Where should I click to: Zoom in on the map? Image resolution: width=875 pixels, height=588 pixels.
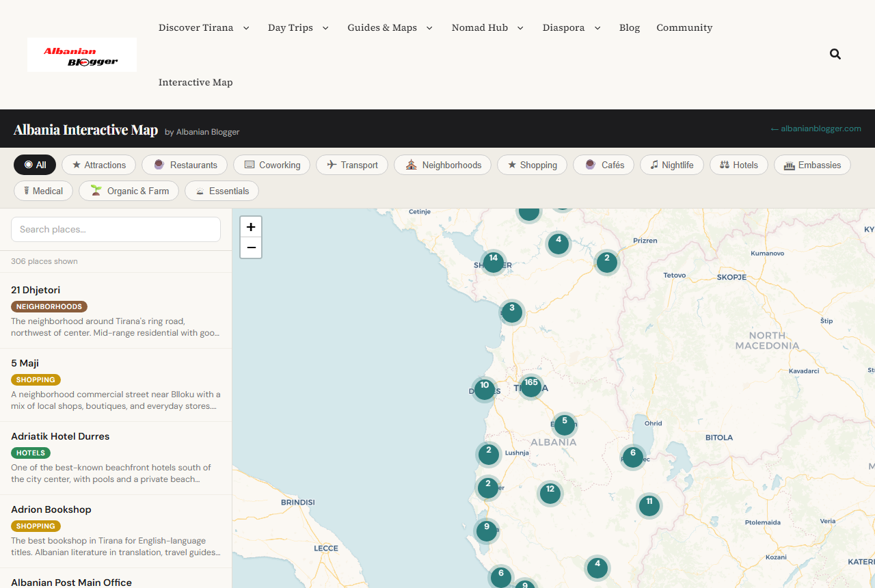point(251,227)
